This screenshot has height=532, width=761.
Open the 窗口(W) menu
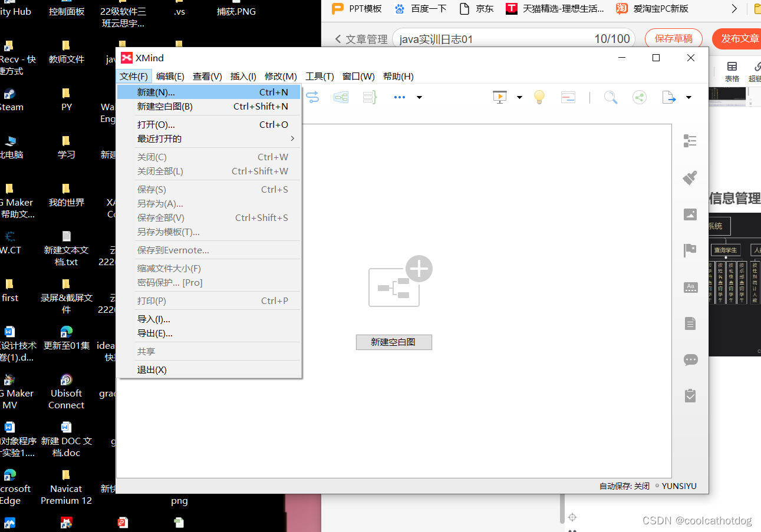[358, 76]
